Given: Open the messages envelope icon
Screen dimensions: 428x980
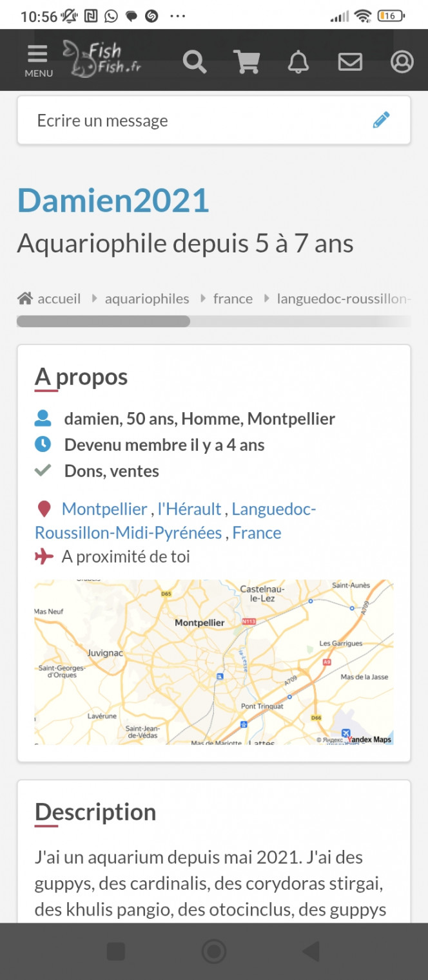Looking at the screenshot, I should pos(350,62).
